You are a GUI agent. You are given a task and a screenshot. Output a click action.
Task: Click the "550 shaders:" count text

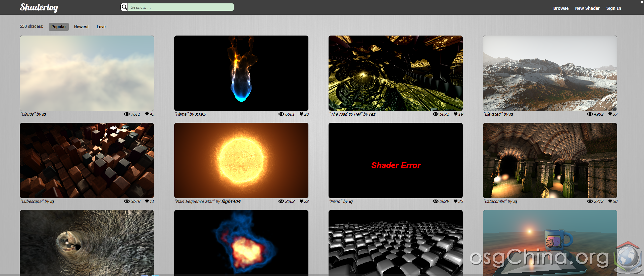pos(32,26)
